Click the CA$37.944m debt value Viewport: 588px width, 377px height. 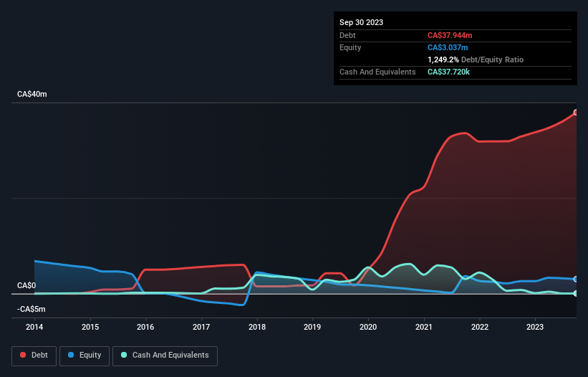click(x=450, y=35)
